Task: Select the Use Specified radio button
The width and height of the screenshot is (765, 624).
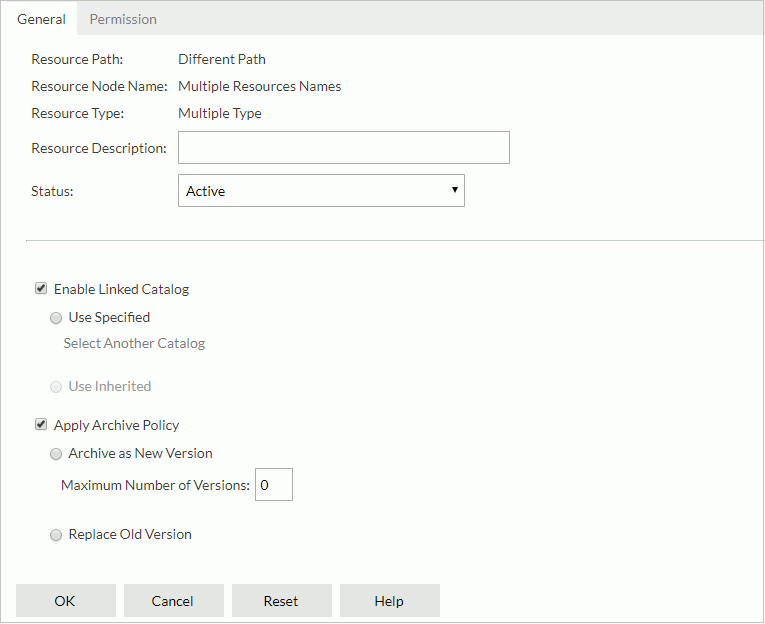Action: pos(56,318)
